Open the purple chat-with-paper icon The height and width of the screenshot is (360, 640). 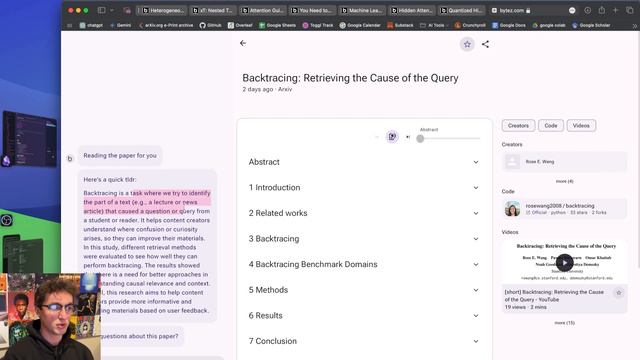pos(392,137)
